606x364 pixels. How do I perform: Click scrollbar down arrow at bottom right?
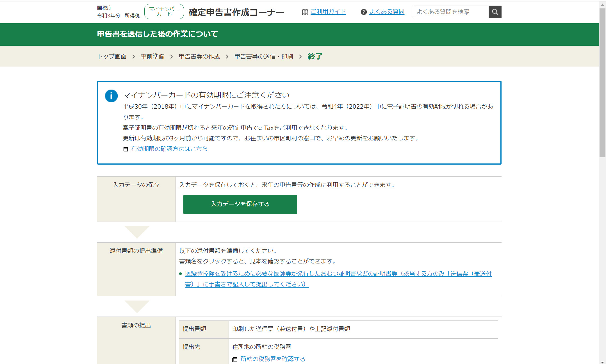click(602, 362)
